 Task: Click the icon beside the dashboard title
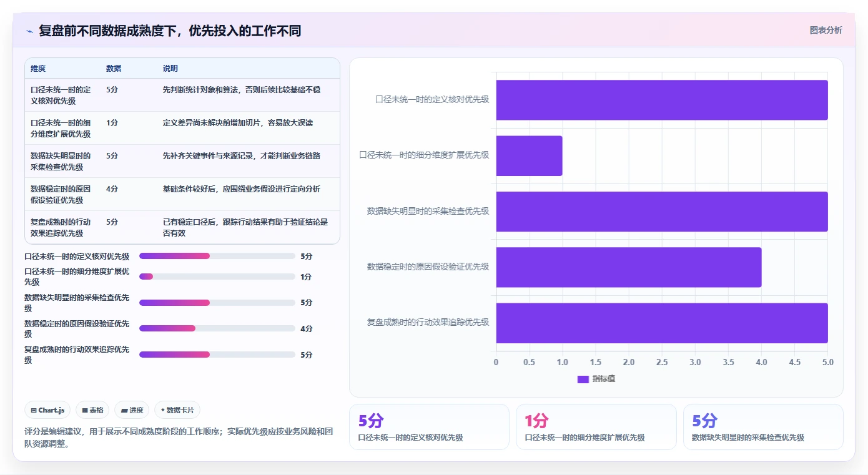point(29,31)
